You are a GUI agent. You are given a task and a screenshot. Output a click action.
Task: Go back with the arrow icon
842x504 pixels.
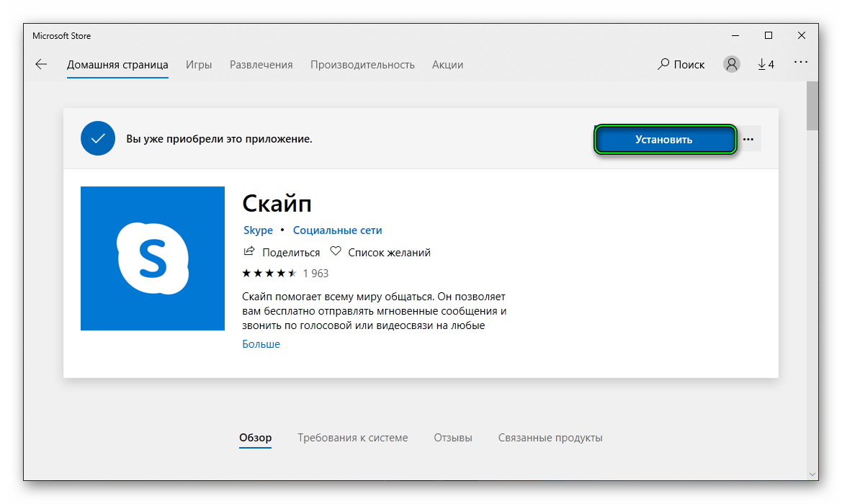(41, 64)
